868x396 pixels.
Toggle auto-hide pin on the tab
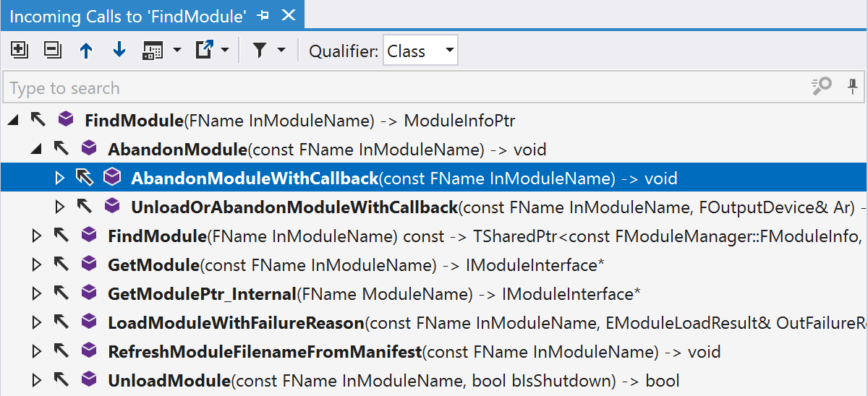click(263, 15)
